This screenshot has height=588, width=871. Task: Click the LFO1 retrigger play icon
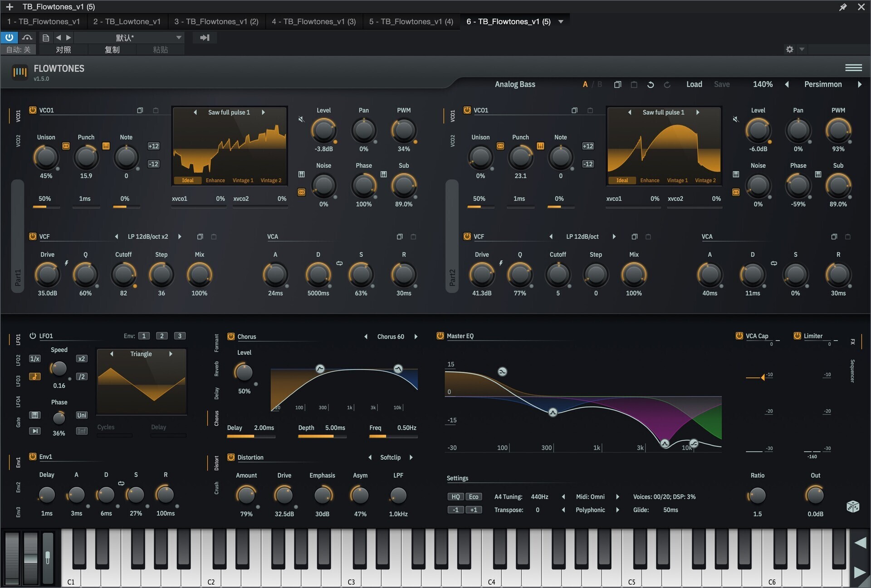35,431
